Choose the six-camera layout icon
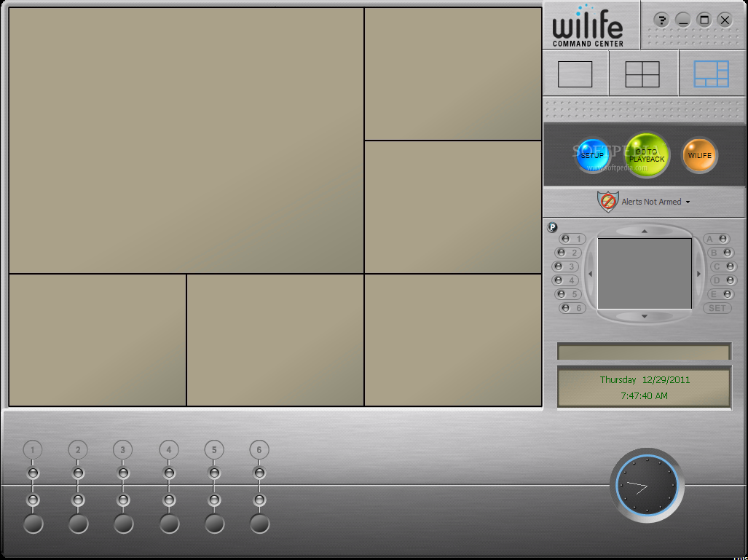This screenshot has width=748, height=560. coord(712,74)
